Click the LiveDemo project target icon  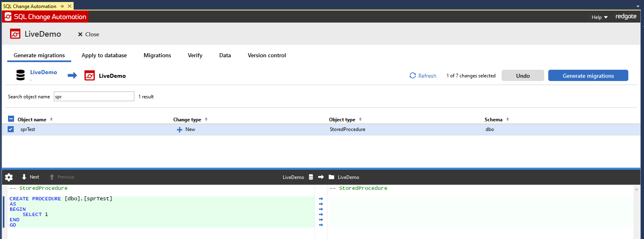[x=89, y=75]
